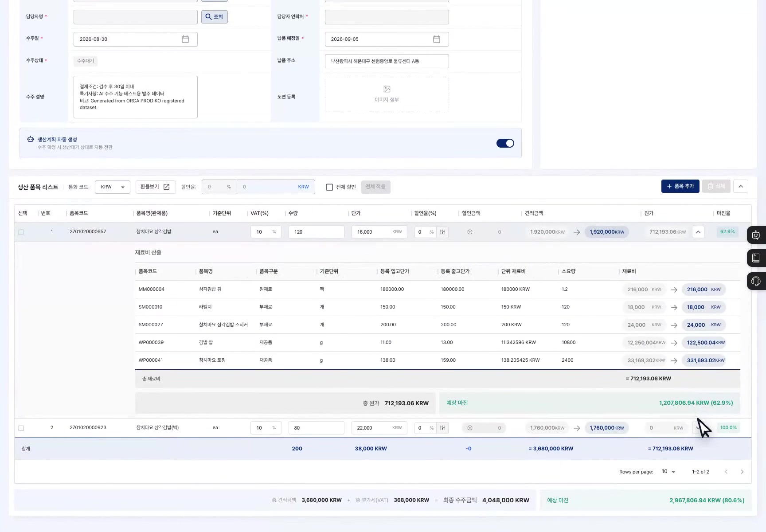Click discount rate field in row 1
The height and width of the screenshot is (532, 766).
pyautogui.click(x=426, y=232)
